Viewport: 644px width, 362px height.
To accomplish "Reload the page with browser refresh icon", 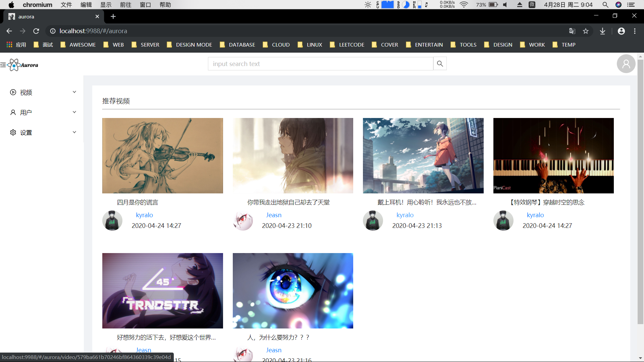I will tap(36, 31).
